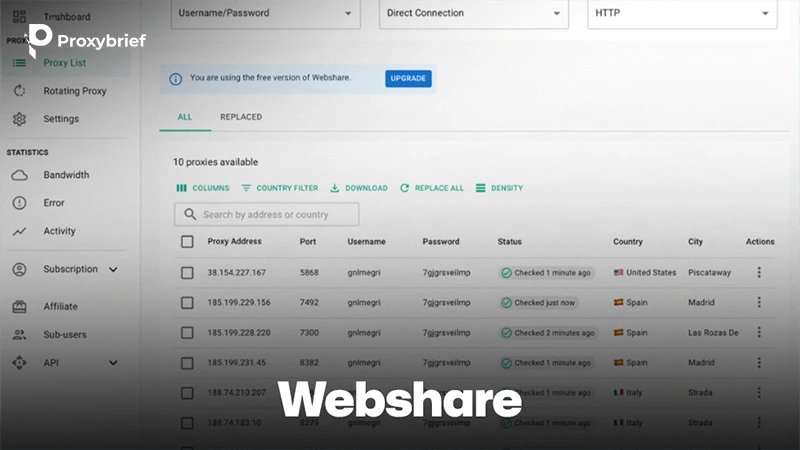Click the Bandwidth cloud icon
The width and height of the screenshot is (800, 450).
click(19, 176)
